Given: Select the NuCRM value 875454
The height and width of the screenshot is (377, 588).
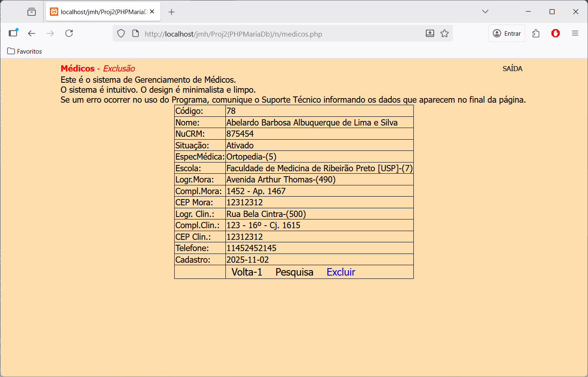Looking at the screenshot, I should click(x=319, y=134).
